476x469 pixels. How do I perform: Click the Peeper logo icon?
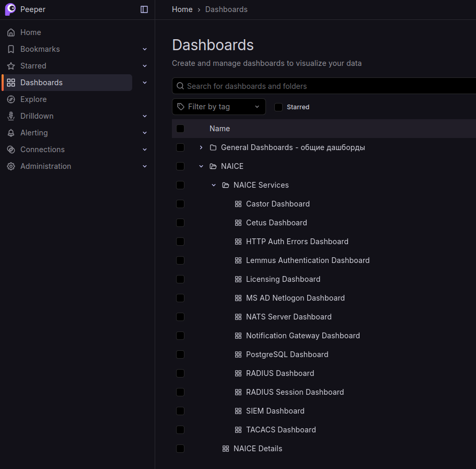pyautogui.click(x=10, y=9)
